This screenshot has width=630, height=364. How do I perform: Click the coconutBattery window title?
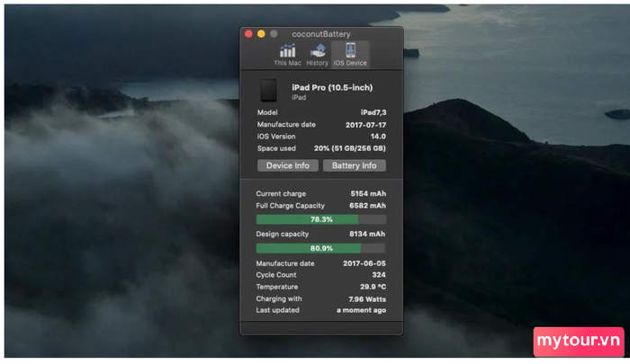point(321,34)
